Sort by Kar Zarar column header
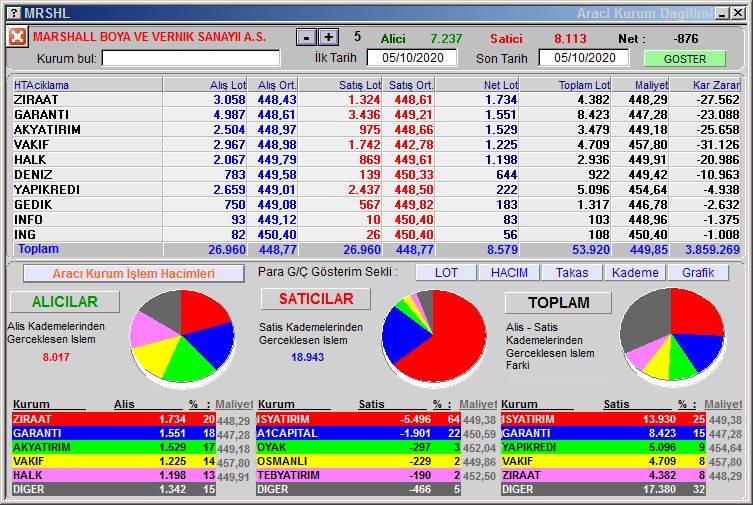The width and height of the screenshot is (753, 505). click(705, 85)
